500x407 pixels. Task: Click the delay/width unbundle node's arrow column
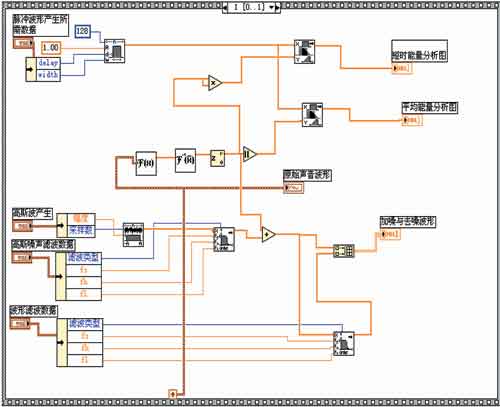(x=31, y=69)
